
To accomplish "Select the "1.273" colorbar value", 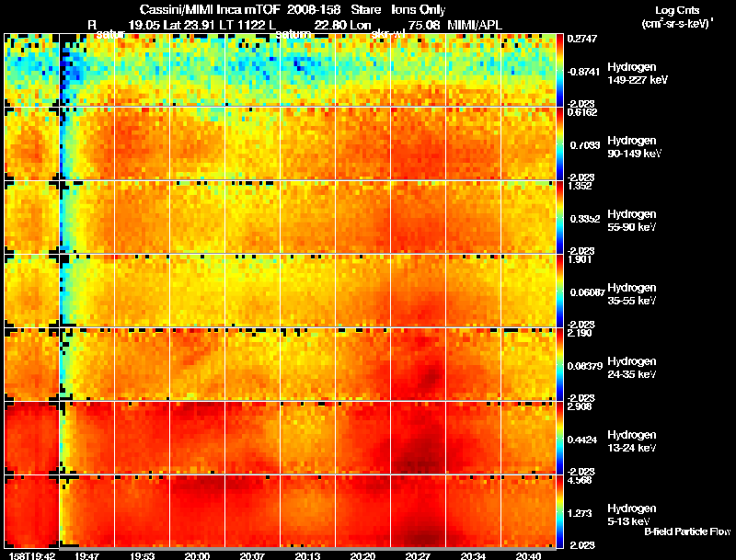I will [x=580, y=514].
